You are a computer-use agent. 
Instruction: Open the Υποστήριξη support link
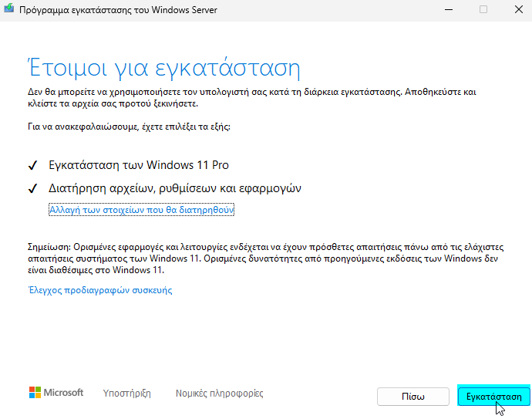127,394
